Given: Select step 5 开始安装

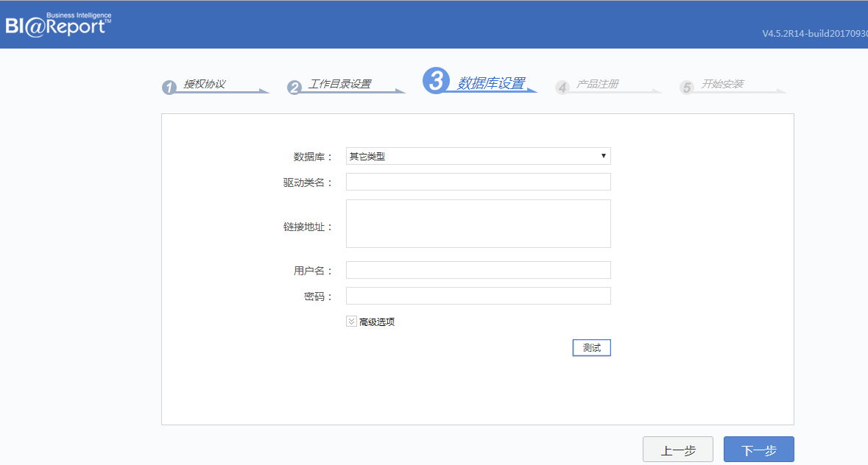Looking at the screenshot, I should (x=732, y=85).
